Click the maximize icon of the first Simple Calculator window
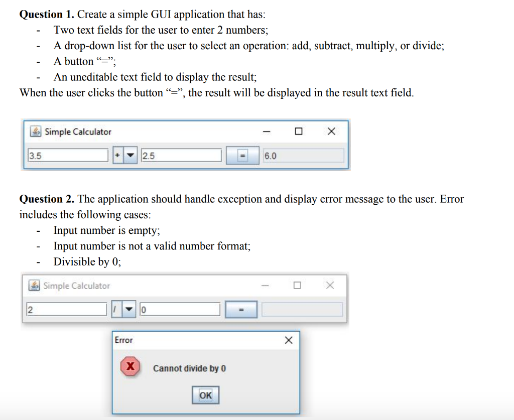The image size is (514, 420). pos(299,131)
